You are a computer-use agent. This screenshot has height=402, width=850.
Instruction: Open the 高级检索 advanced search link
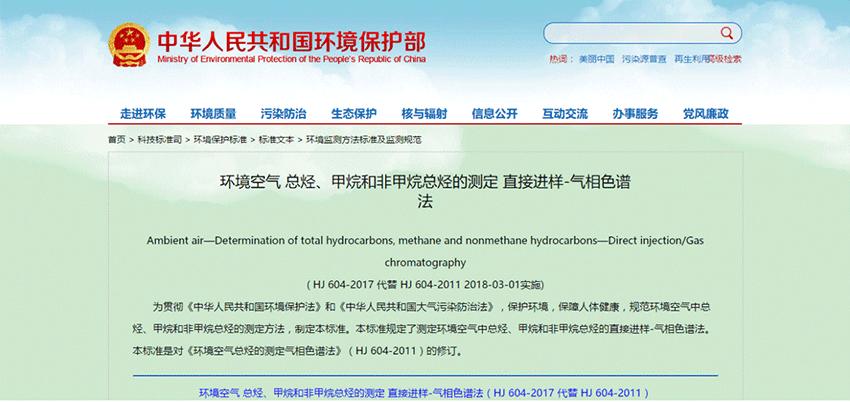(x=725, y=59)
